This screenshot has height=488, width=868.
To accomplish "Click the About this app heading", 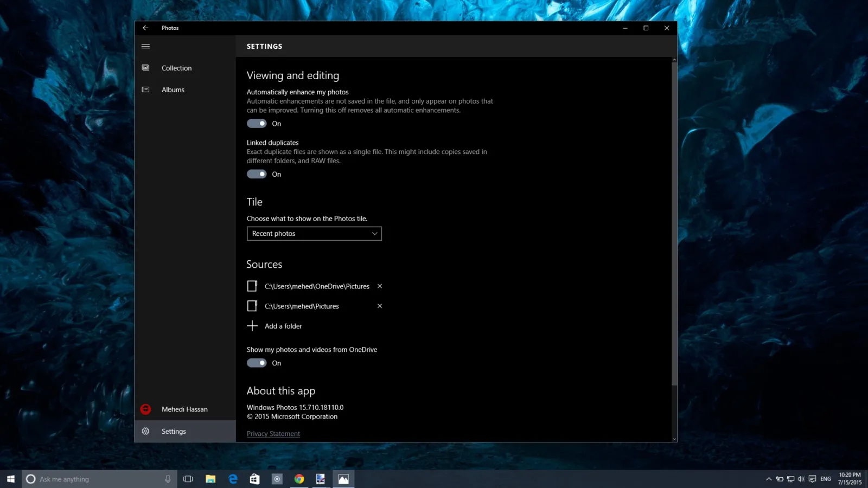I will pos(281,391).
